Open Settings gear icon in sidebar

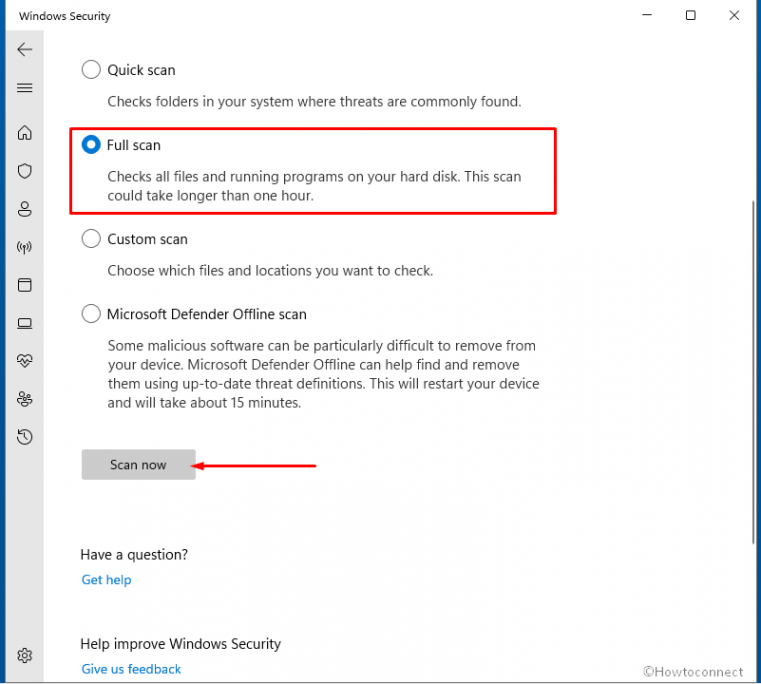coord(25,655)
